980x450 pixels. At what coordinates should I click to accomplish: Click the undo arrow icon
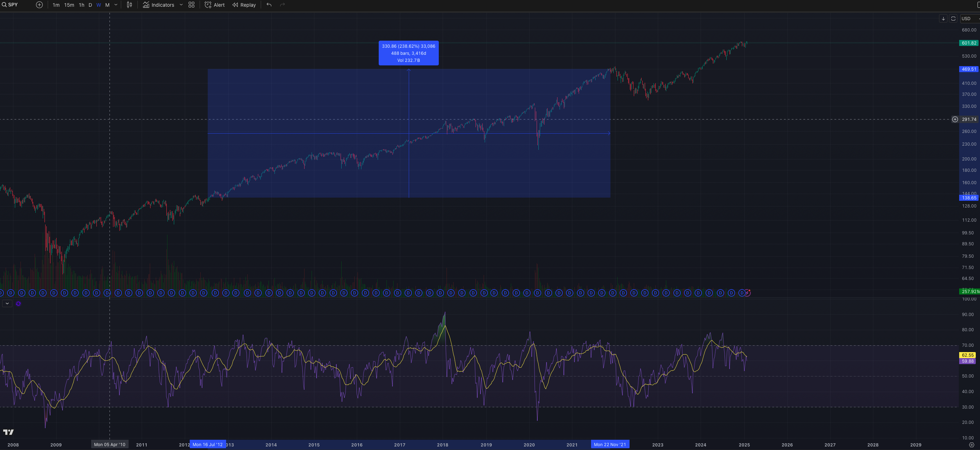pos(269,5)
